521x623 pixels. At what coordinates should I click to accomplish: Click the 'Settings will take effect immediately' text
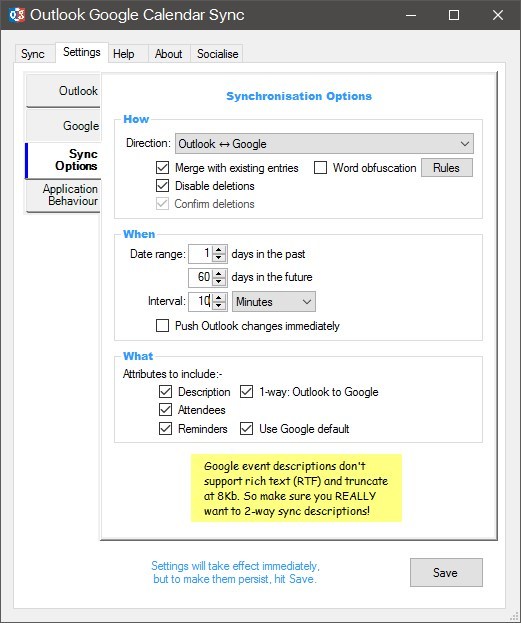point(235,565)
